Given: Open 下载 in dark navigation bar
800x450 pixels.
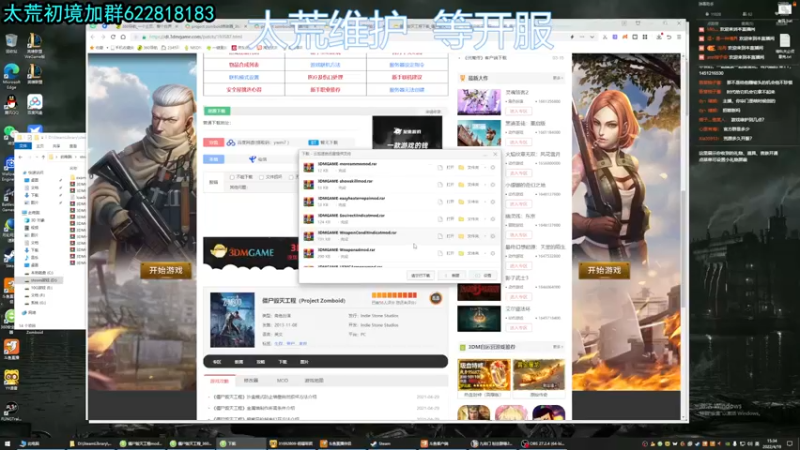Looking at the screenshot, I should point(283,362).
